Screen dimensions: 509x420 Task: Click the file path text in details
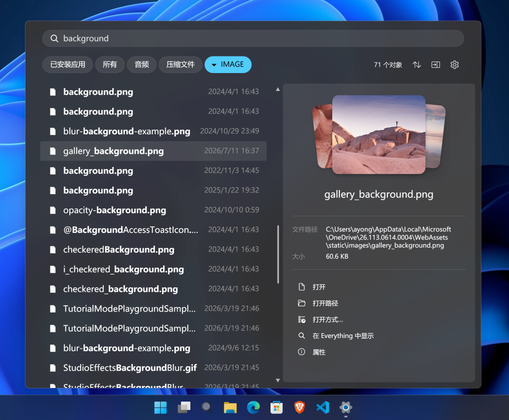point(388,237)
